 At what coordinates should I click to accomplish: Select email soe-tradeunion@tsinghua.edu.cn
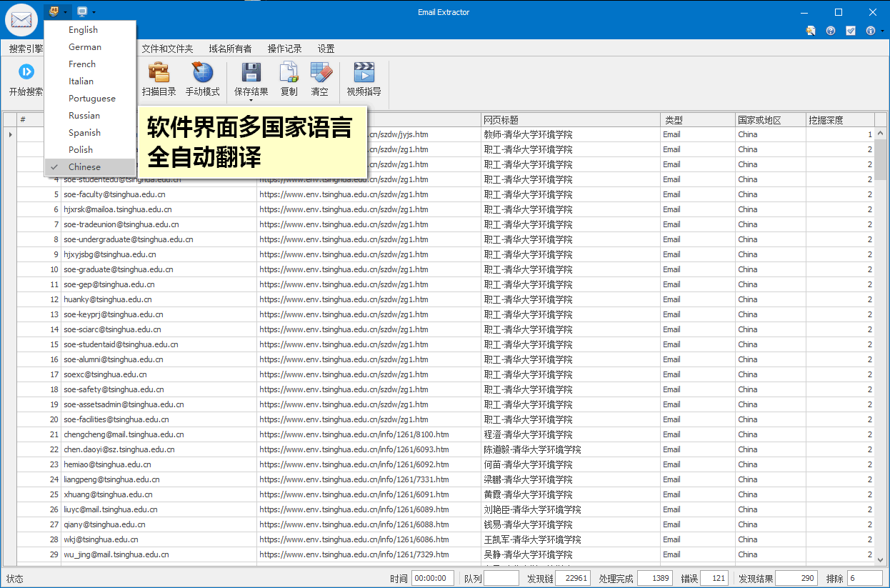pos(121,224)
